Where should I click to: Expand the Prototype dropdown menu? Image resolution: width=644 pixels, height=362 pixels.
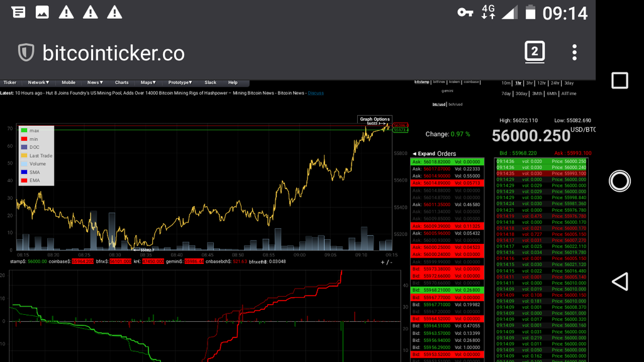(x=180, y=82)
